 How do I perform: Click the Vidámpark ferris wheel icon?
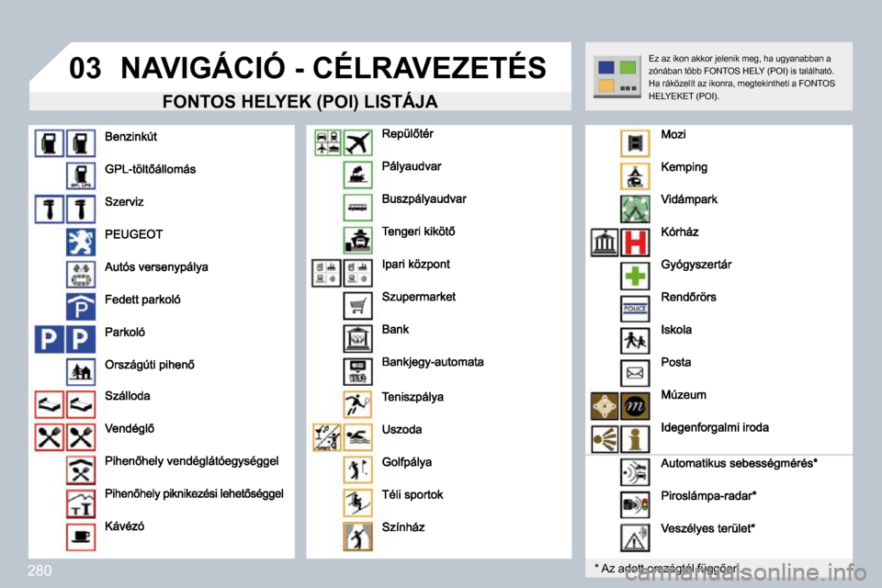pos(635,209)
